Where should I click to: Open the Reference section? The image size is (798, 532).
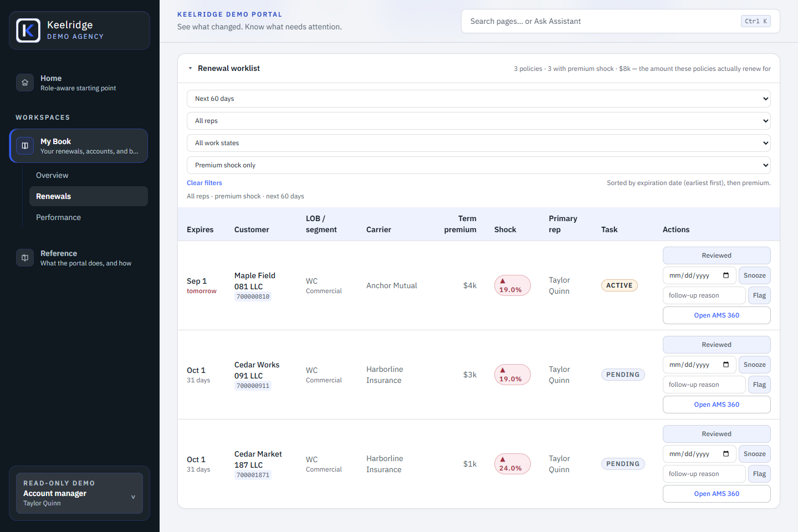pyautogui.click(x=79, y=258)
